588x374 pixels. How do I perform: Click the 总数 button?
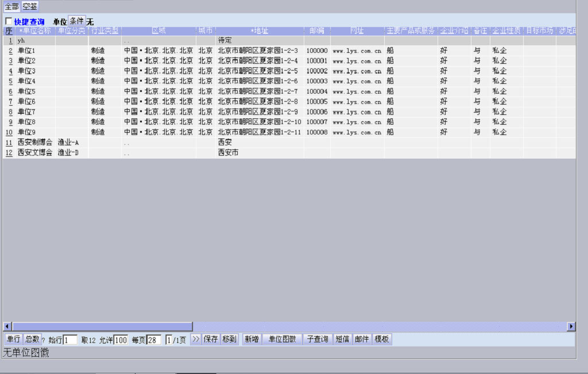click(32, 340)
